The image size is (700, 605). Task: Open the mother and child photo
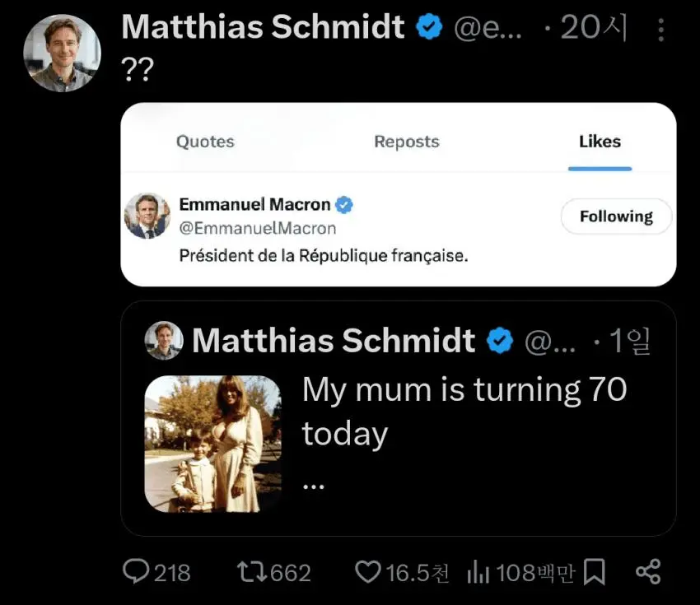(213, 444)
